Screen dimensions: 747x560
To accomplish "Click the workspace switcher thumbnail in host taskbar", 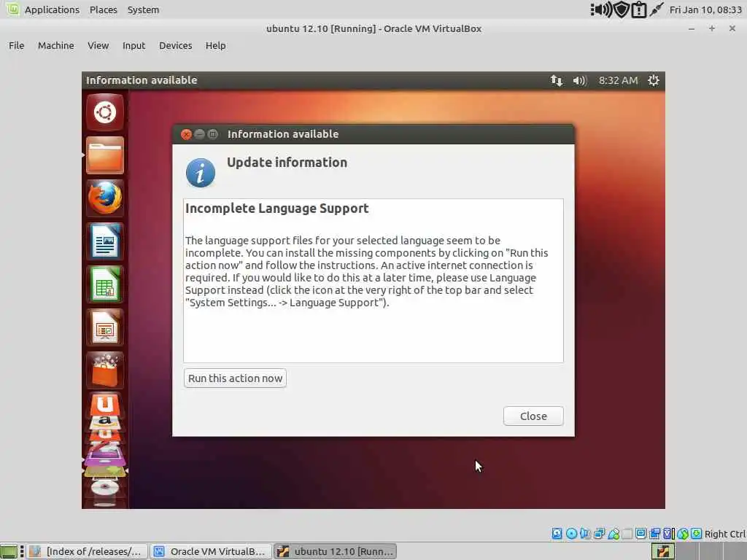I will (x=663, y=551).
